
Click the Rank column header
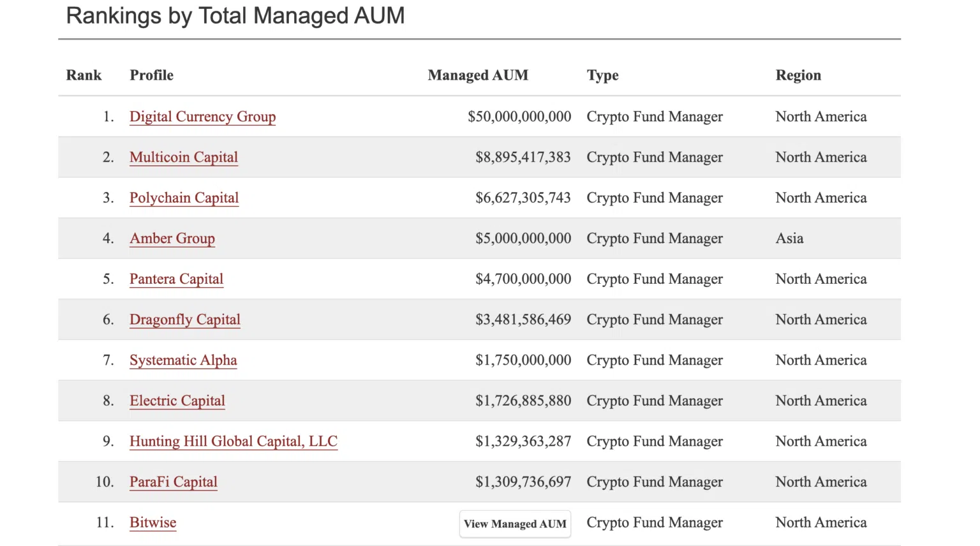pos(84,75)
